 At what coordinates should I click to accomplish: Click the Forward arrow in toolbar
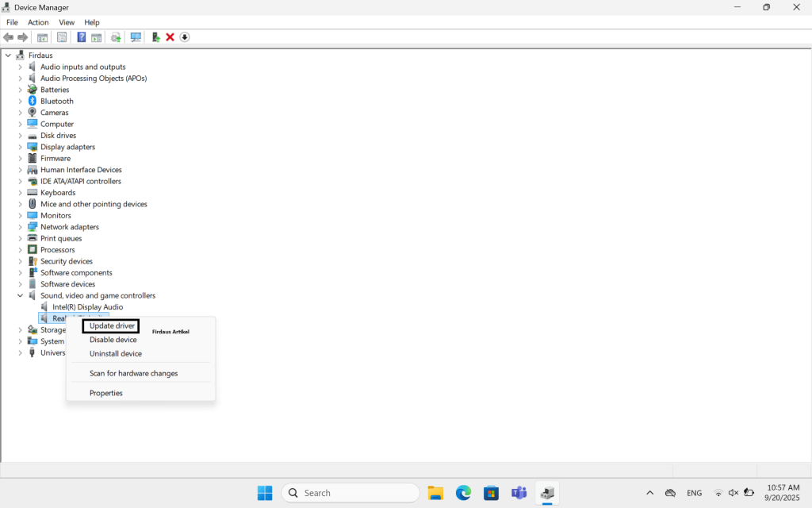pos(23,37)
